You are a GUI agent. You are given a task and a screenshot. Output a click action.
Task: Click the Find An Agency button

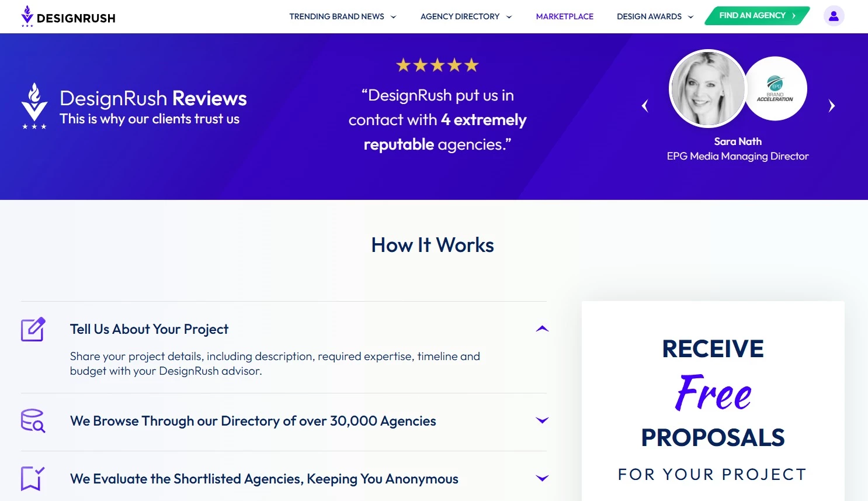pyautogui.click(x=757, y=16)
